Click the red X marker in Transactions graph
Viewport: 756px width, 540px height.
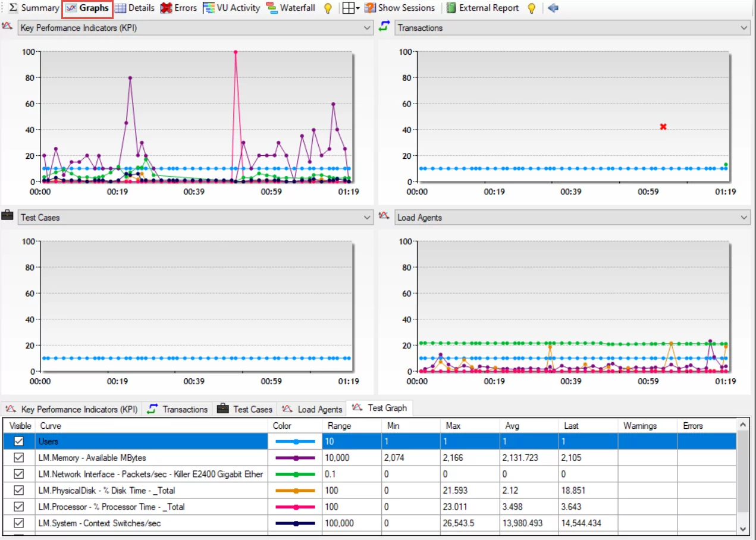pos(663,127)
